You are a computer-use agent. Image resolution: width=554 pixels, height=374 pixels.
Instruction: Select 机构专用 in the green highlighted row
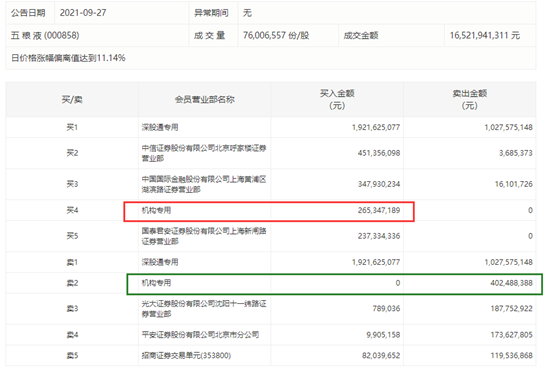point(156,283)
